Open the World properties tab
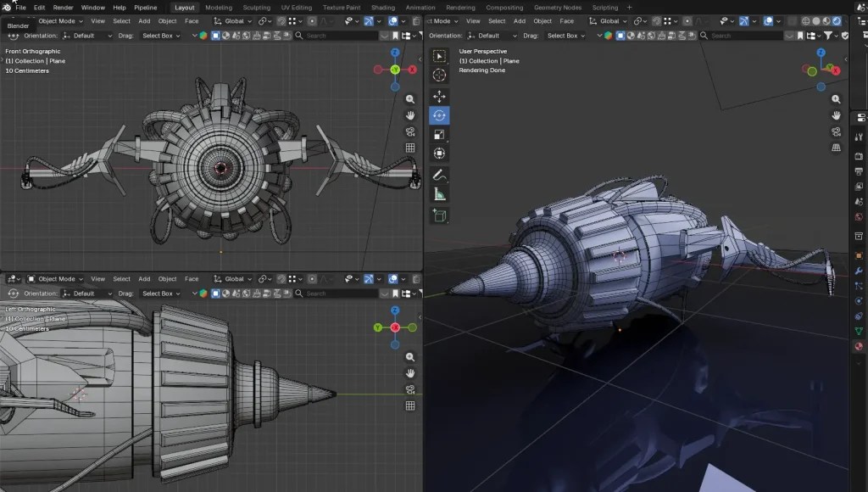The width and height of the screenshot is (868, 492). pyautogui.click(x=859, y=217)
